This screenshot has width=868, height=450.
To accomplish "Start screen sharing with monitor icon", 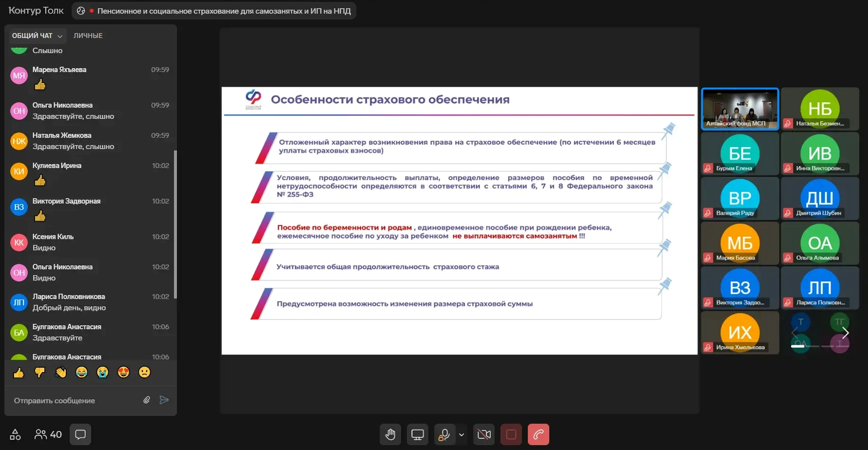I will tap(418, 434).
